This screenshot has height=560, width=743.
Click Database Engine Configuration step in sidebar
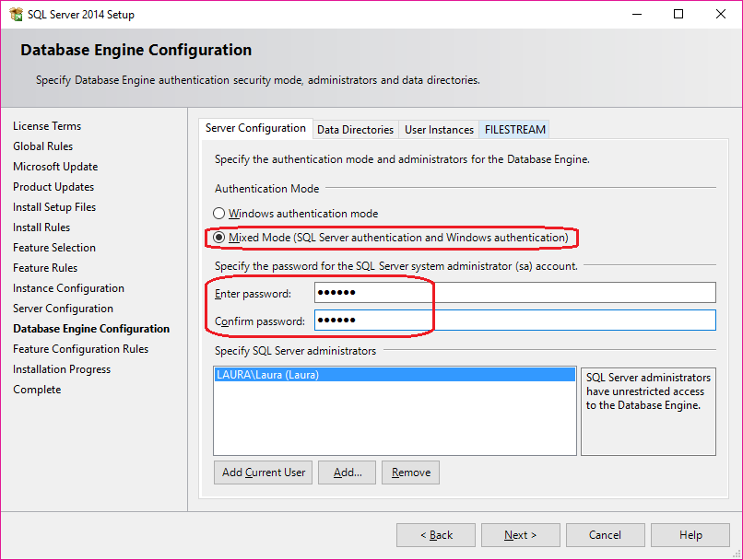(91, 329)
